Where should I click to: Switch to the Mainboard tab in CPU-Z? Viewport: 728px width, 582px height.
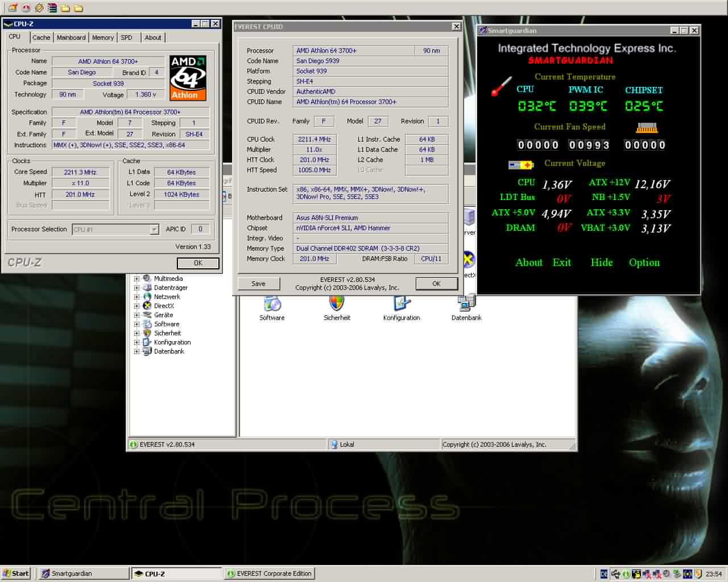tap(71, 38)
